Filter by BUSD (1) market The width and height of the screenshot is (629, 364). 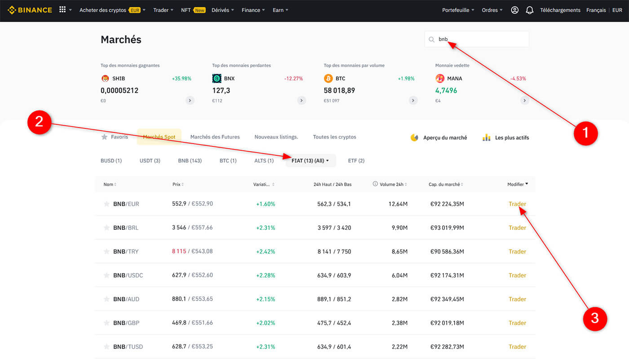coord(111,161)
